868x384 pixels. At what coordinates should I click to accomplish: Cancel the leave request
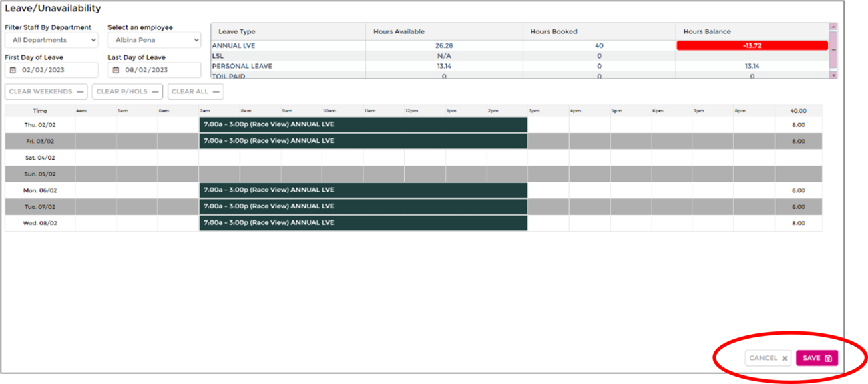pyautogui.click(x=768, y=358)
